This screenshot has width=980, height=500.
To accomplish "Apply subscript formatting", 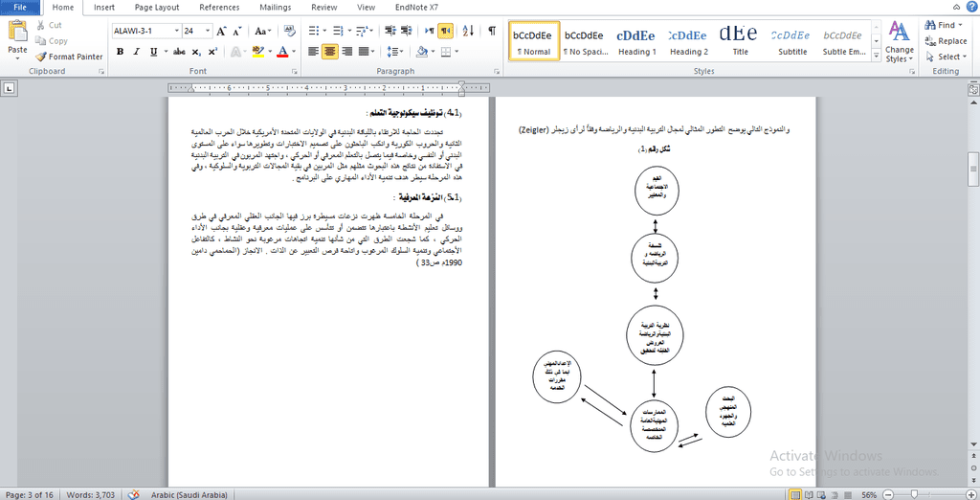I will (196, 52).
